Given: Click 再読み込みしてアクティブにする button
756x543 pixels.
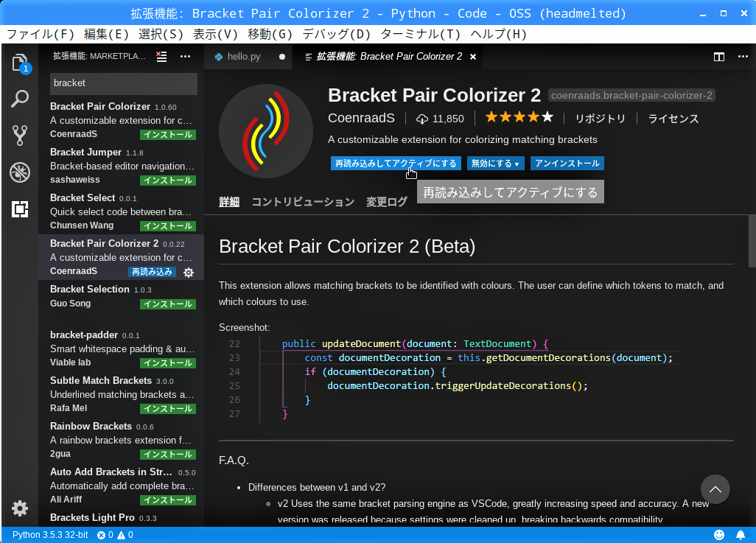Looking at the screenshot, I should [x=396, y=164].
